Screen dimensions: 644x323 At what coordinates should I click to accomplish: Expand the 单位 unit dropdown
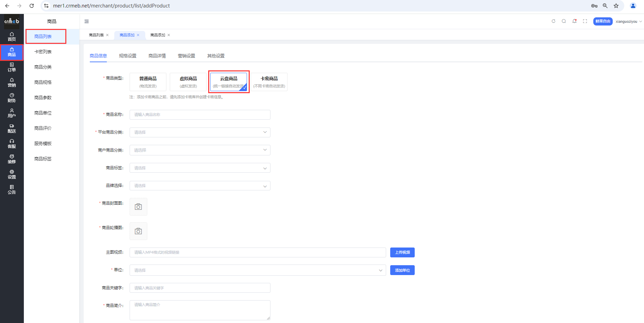click(258, 270)
